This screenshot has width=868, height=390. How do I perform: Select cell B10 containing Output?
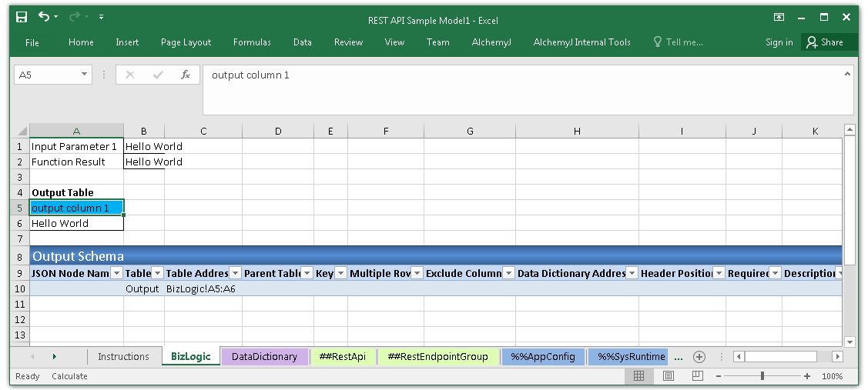(143, 288)
